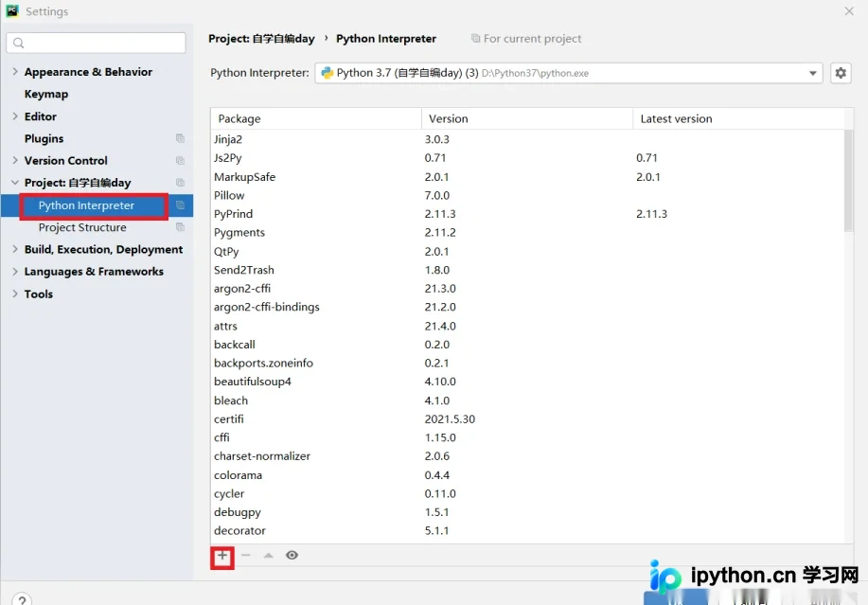Select the Js2Py package row
868x605 pixels.
[x=527, y=158]
